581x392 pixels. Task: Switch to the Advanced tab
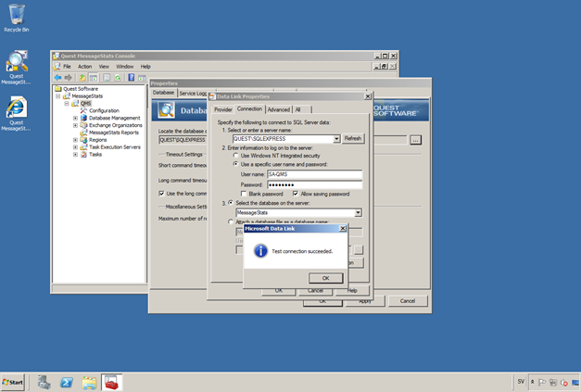[279, 109]
